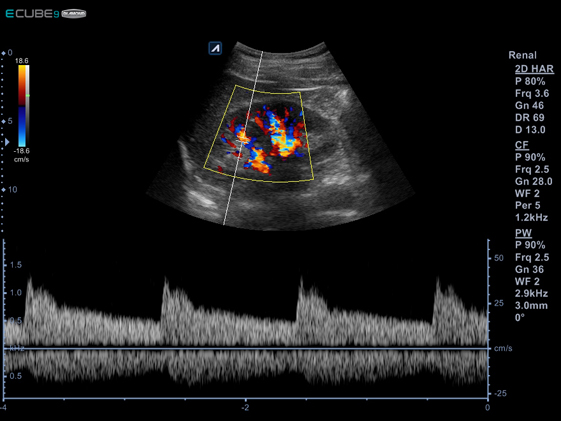The image size is (561, 421).
Task: Select the Frq 3.6 frequency value
Action: pyautogui.click(x=532, y=93)
